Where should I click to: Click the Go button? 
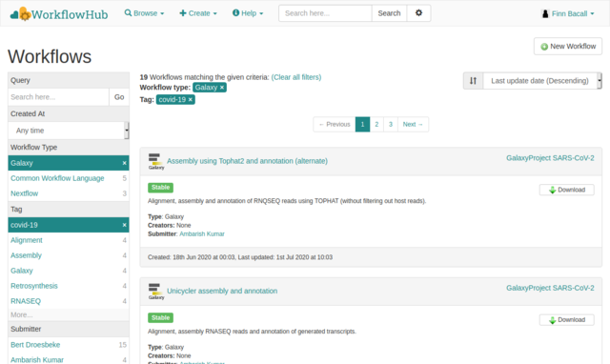click(x=119, y=97)
